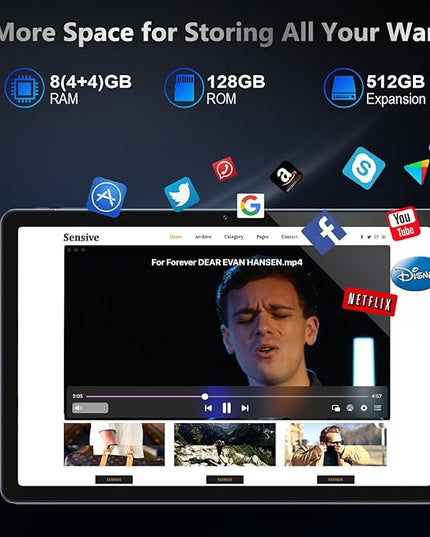Open the Home menu item
This screenshot has height=537, width=430.
tap(176, 237)
